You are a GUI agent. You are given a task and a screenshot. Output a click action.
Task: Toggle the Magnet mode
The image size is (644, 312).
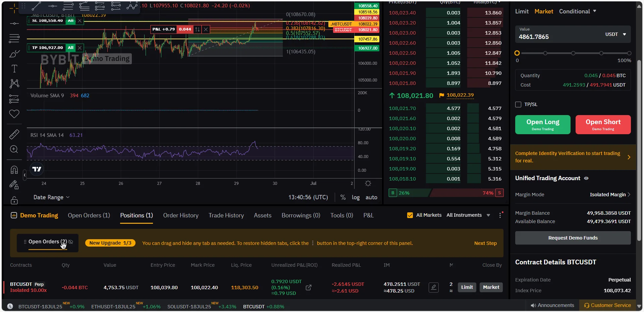[x=14, y=170]
